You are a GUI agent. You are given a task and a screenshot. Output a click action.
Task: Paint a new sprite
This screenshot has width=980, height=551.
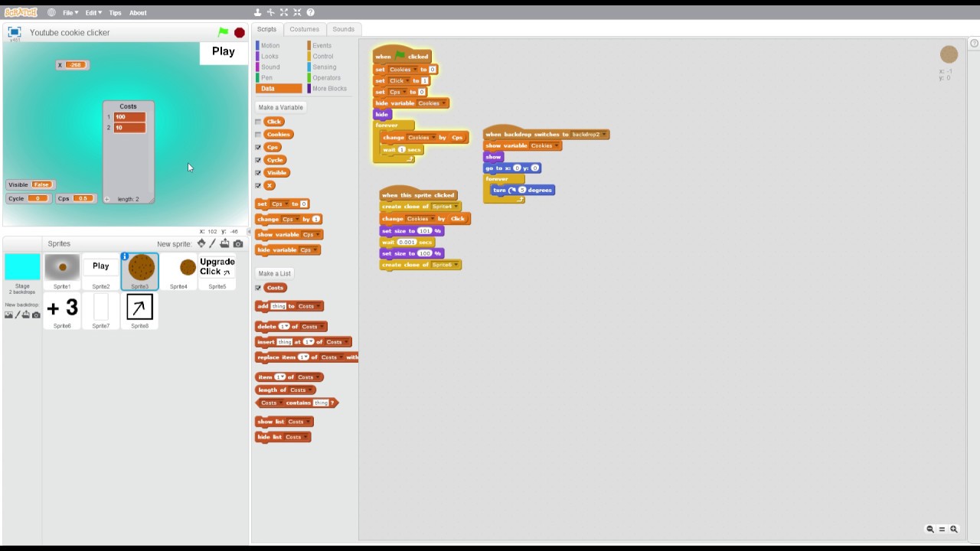213,243
